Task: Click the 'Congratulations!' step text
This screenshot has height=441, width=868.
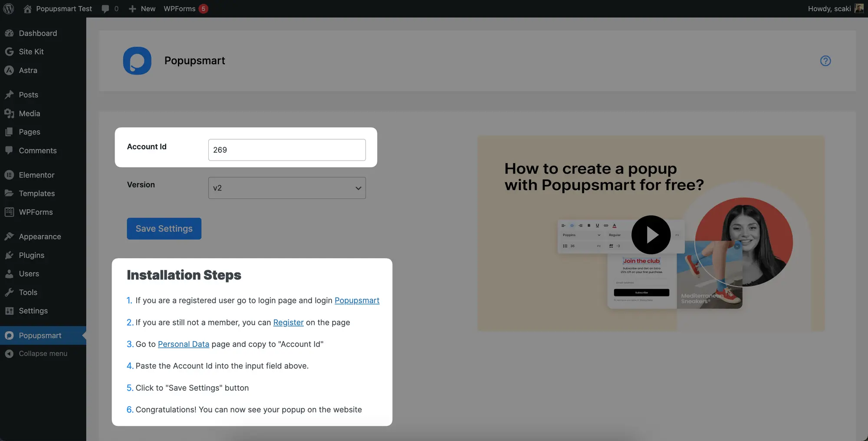Action: point(248,410)
